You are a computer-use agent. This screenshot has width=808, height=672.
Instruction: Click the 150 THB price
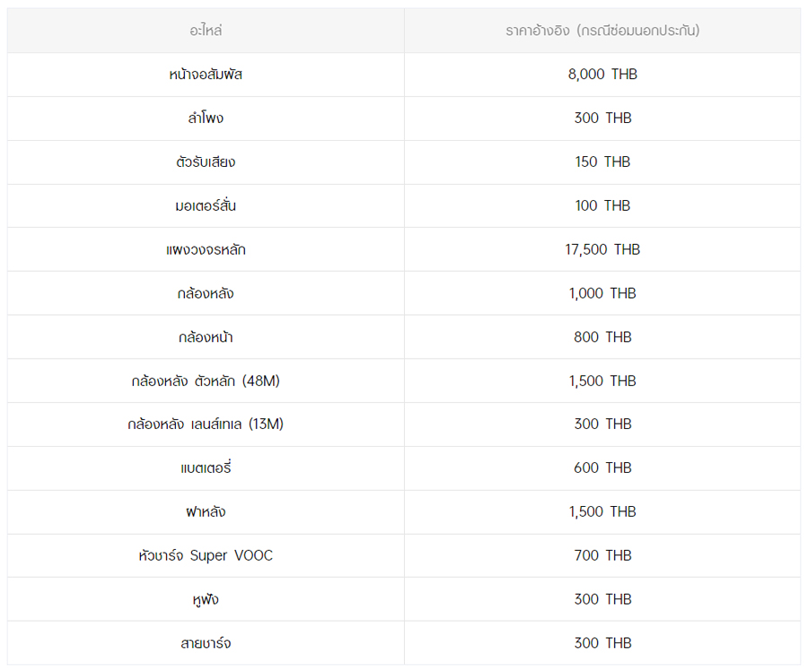tap(602, 162)
